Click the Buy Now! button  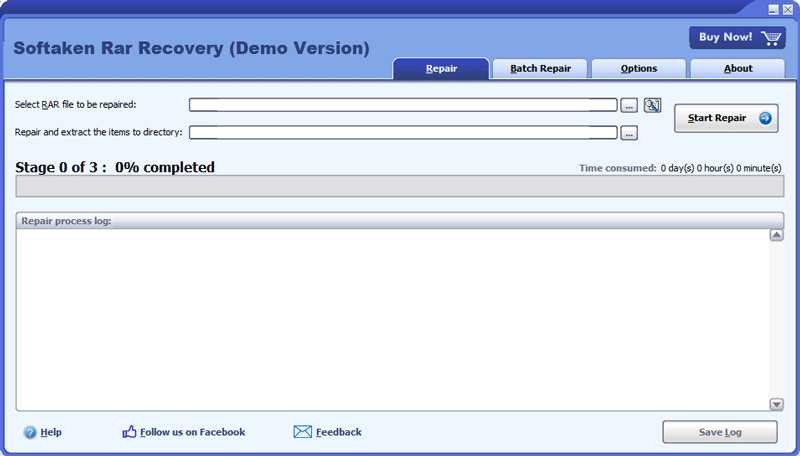(x=737, y=38)
